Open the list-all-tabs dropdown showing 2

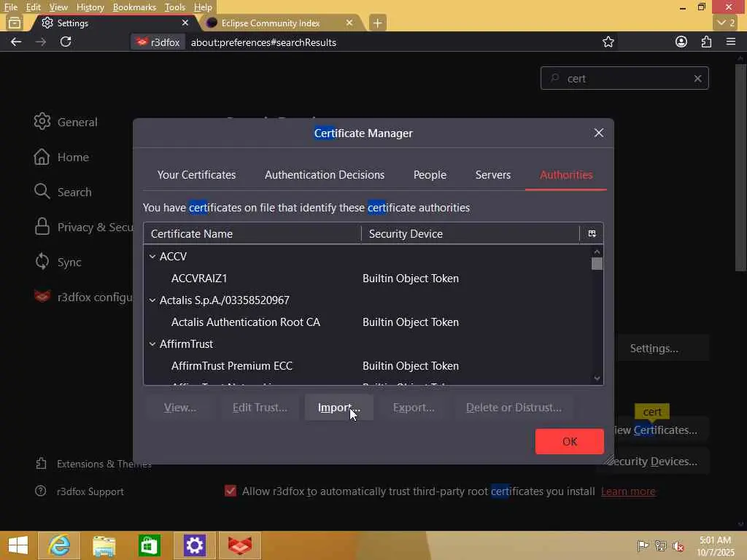pyautogui.click(x=726, y=23)
